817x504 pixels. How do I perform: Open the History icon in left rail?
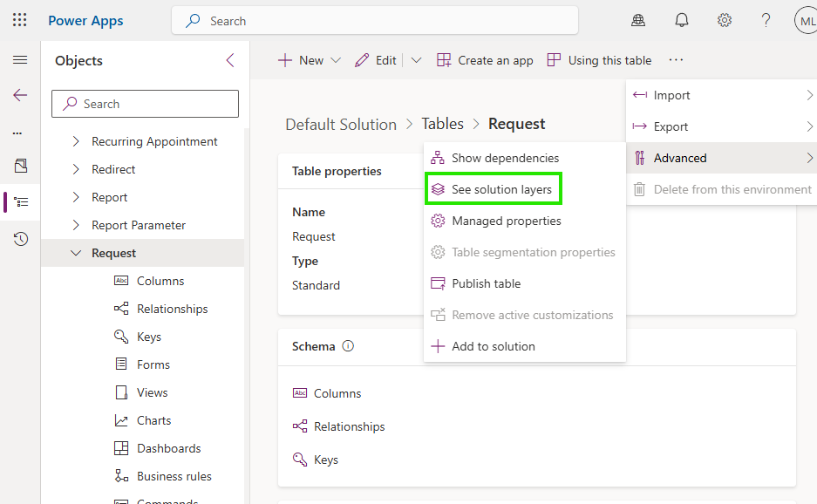tap(20, 238)
